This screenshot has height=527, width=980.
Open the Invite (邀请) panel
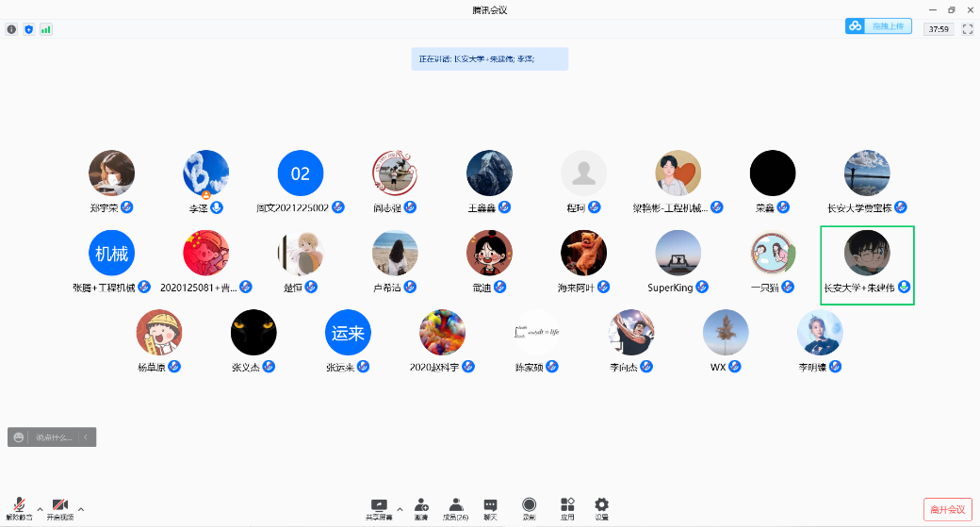pyautogui.click(x=421, y=509)
